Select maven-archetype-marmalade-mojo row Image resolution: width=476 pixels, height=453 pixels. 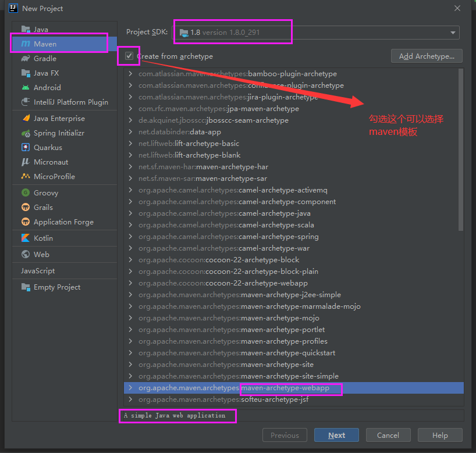[293, 306]
